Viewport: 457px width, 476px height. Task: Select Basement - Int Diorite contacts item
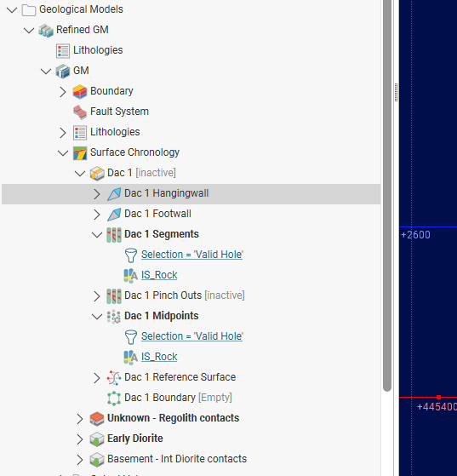(x=177, y=459)
